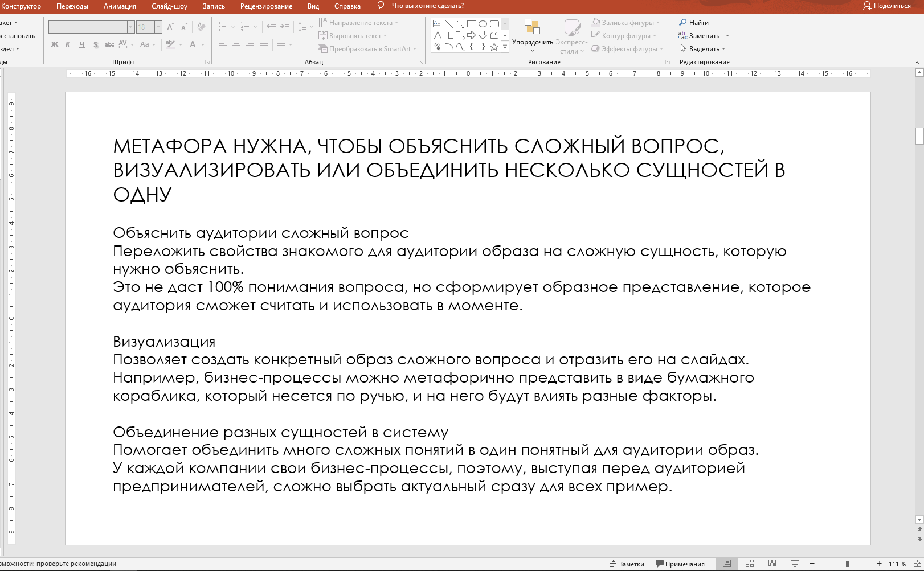Toggle strikethrough formatting (abc)

[x=109, y=44]
